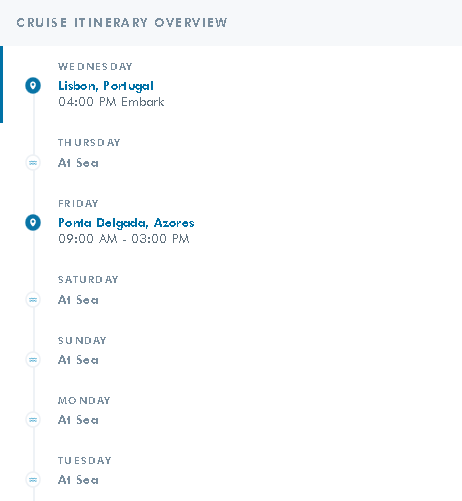Select the Wednesday day label
Image resolution: width=462 pixels, height=501 pixels.
95,66
